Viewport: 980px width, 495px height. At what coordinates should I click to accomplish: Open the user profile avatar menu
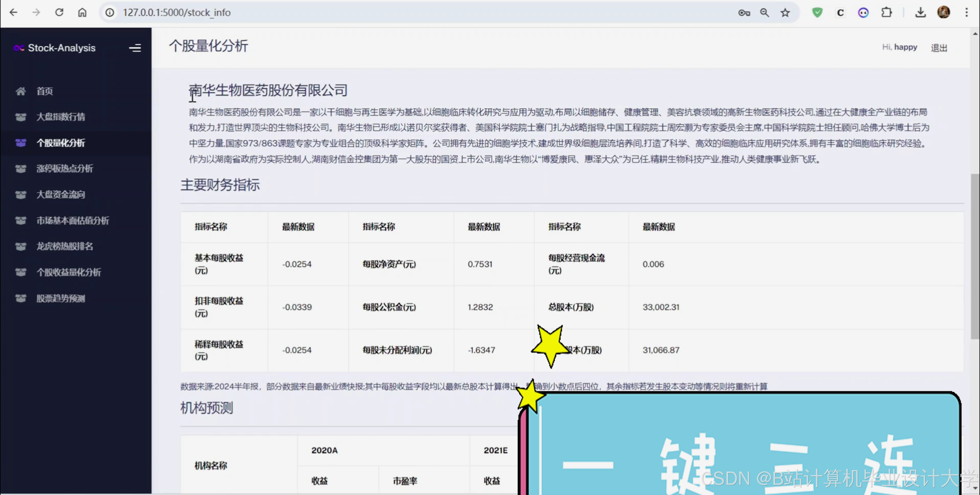944,13
